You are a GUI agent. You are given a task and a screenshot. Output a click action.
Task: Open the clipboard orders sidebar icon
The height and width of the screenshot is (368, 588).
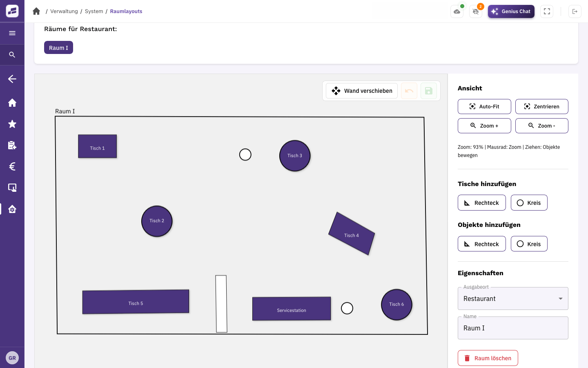(x=12, y=145)
